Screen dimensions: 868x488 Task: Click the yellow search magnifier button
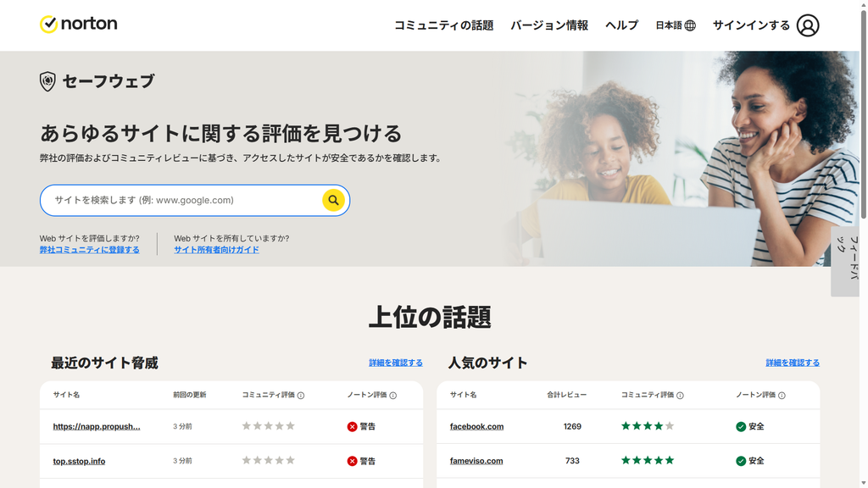click(333, 200)
